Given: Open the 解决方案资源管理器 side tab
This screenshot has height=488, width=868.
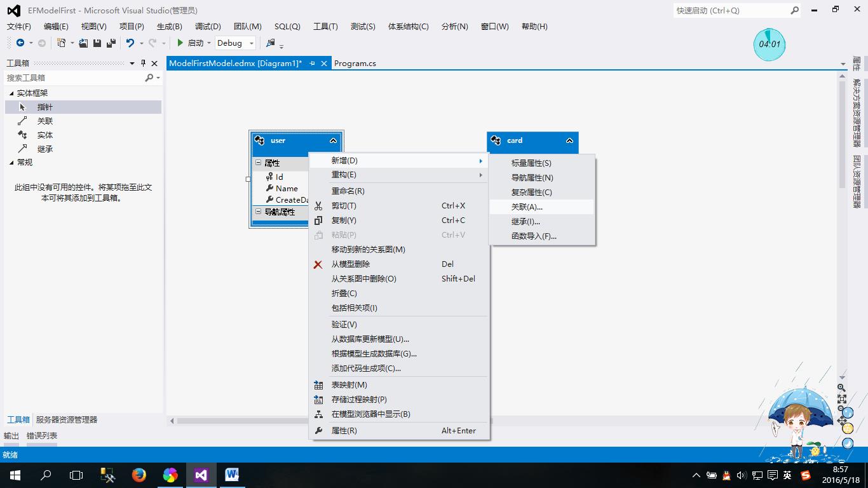Looking at the screenshot, I should [857, 112].
